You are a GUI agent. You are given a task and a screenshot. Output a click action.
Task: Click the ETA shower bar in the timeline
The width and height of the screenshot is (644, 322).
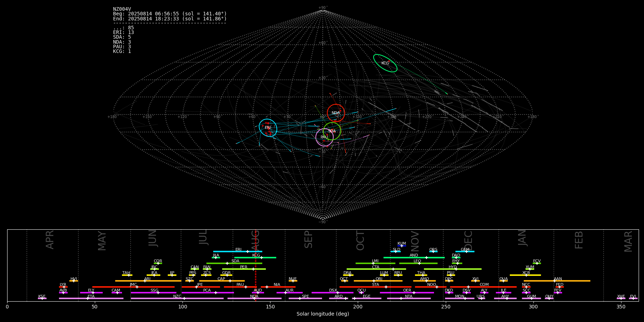coord(91,298)
